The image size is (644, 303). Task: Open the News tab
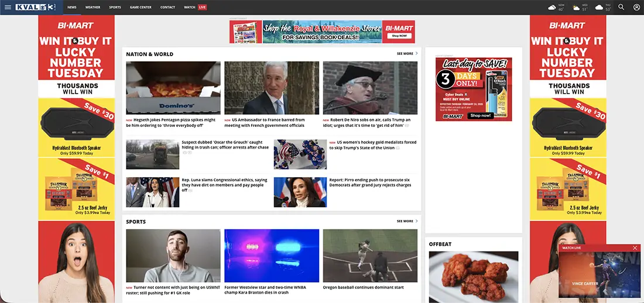tap(72, 8)
